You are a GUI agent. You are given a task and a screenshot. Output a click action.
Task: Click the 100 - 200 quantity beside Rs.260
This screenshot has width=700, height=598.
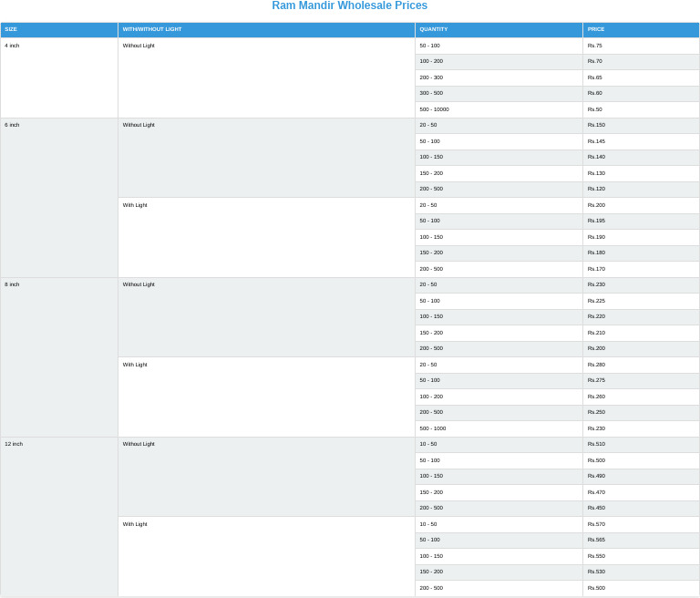tap(499, 397)
